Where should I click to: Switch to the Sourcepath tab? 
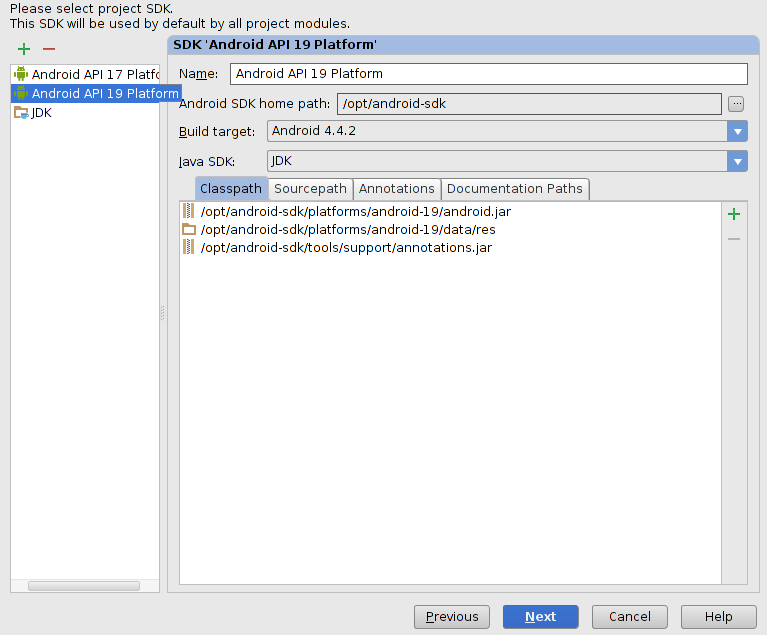coord(310,189)
